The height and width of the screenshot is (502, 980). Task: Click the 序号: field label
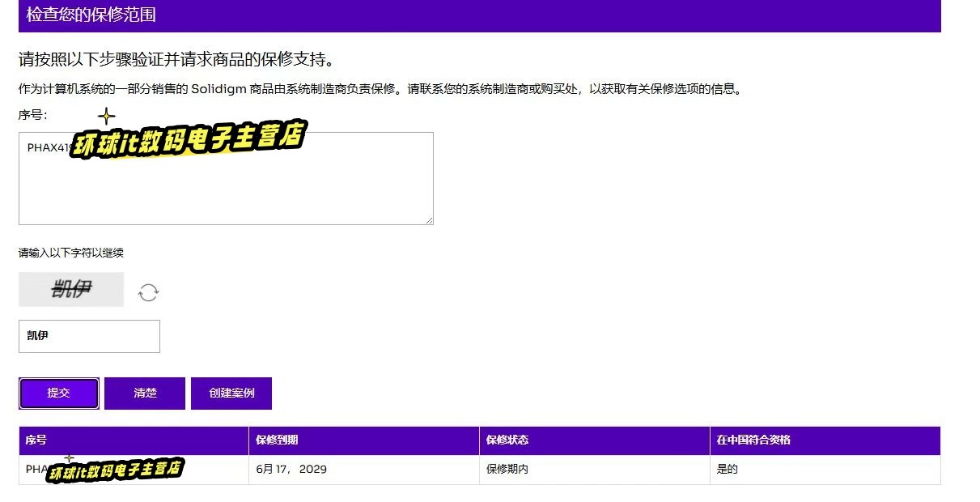[x=33, y=115]
